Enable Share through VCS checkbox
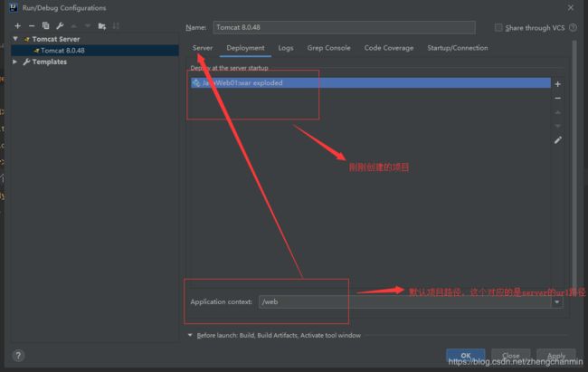This screenshot has height=372, width=588. click(x=498, y=27)
